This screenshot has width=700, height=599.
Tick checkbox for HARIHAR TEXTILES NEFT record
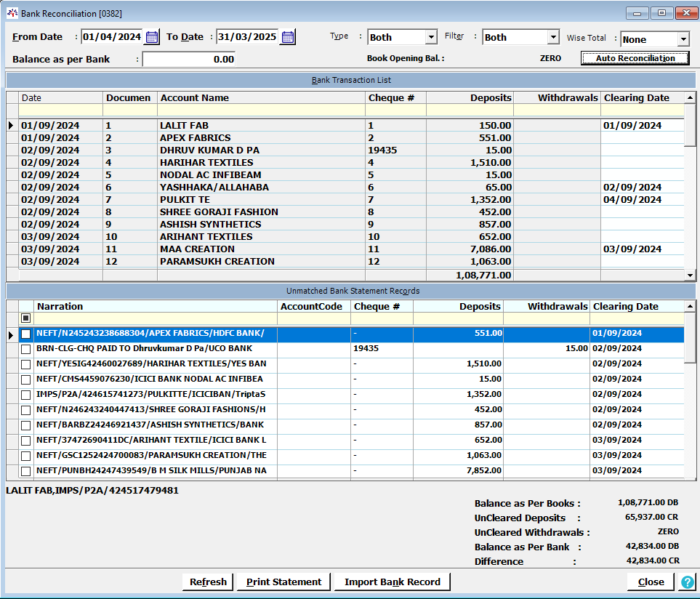pos(25,364)
